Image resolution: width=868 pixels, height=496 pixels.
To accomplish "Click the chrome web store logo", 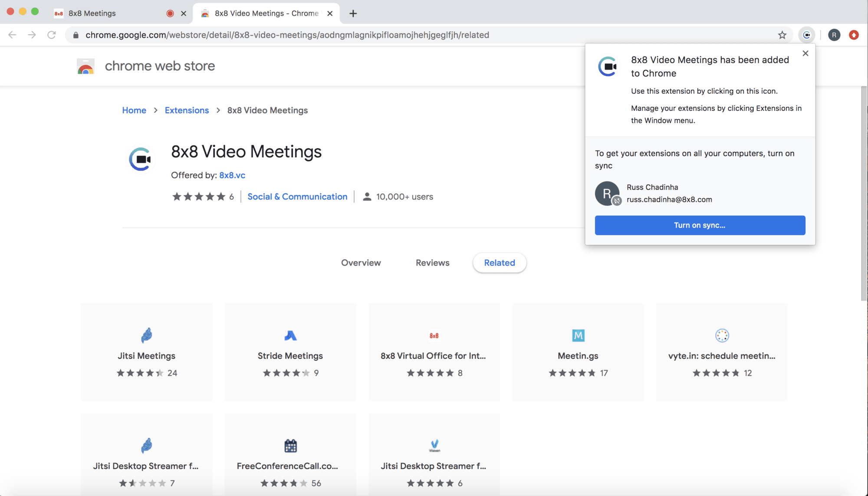I will pos(85,66).
